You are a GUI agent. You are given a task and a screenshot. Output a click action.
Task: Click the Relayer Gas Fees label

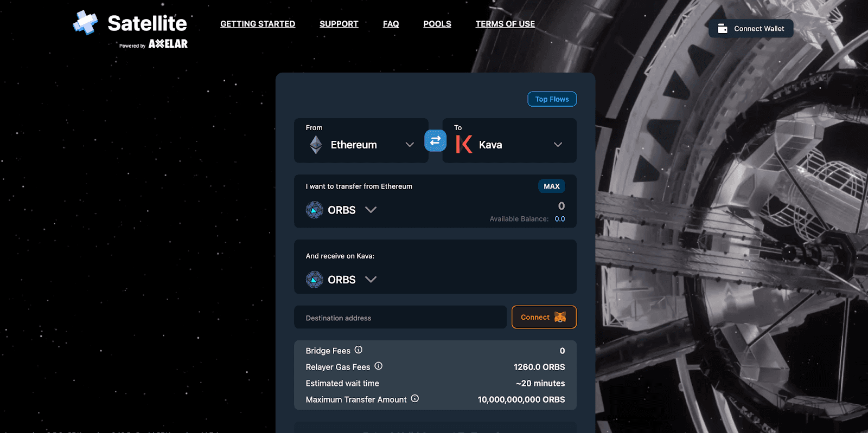(338, 367)
